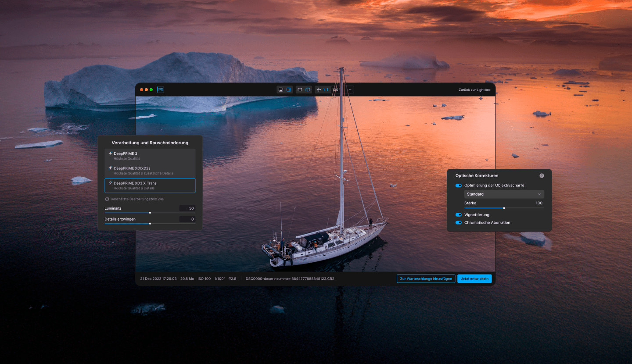The height and width of the screenshot is (364, 632).
Task: Set zoom to 1:1
Action: pos(326,89)
